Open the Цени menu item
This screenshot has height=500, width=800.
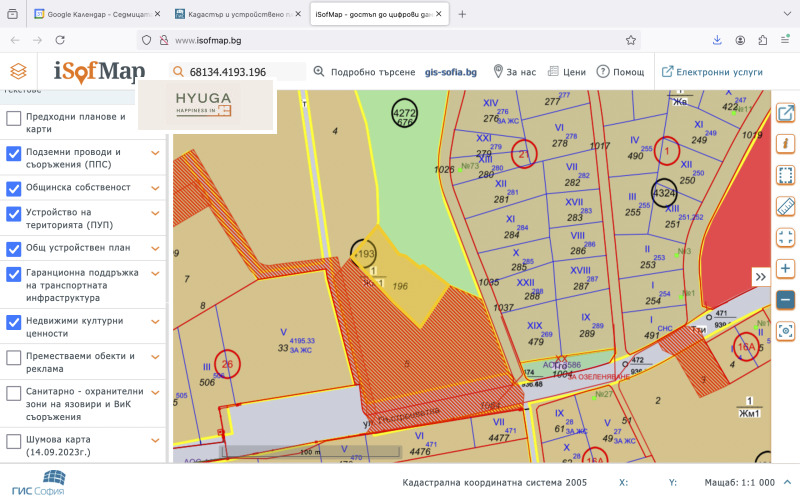(x=566, y=72)
